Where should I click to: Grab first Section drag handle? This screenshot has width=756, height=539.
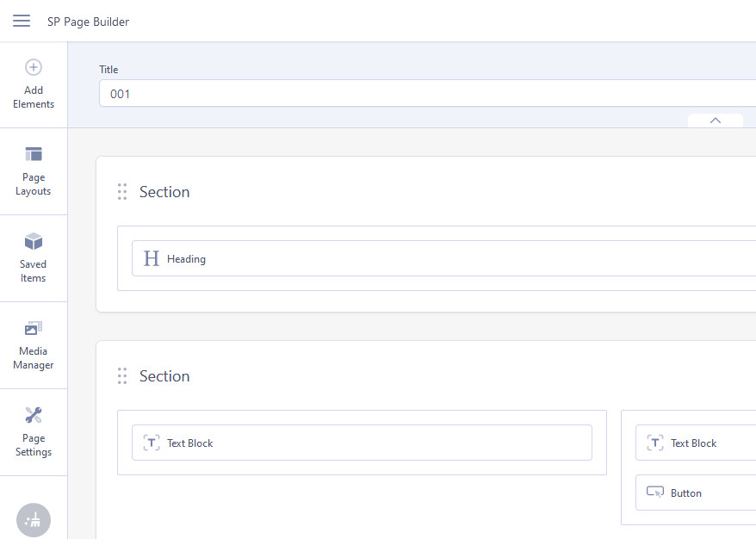click(122, 192)
